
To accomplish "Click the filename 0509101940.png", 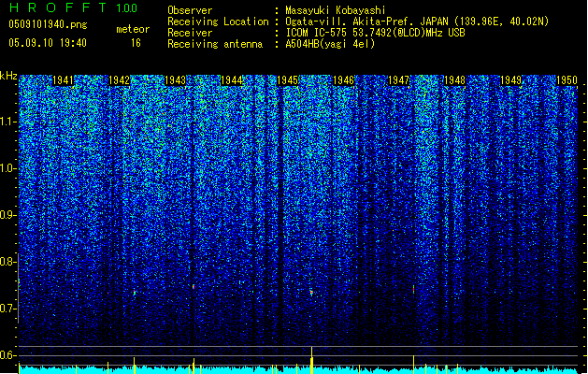I will 48,25.
